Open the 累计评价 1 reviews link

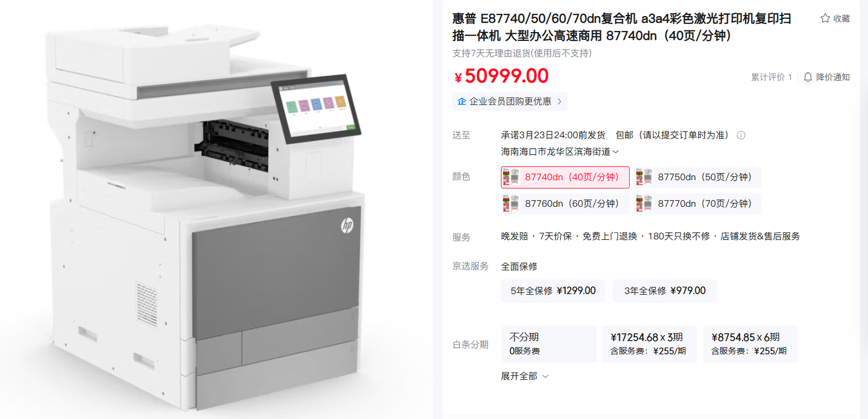[771, 77]
